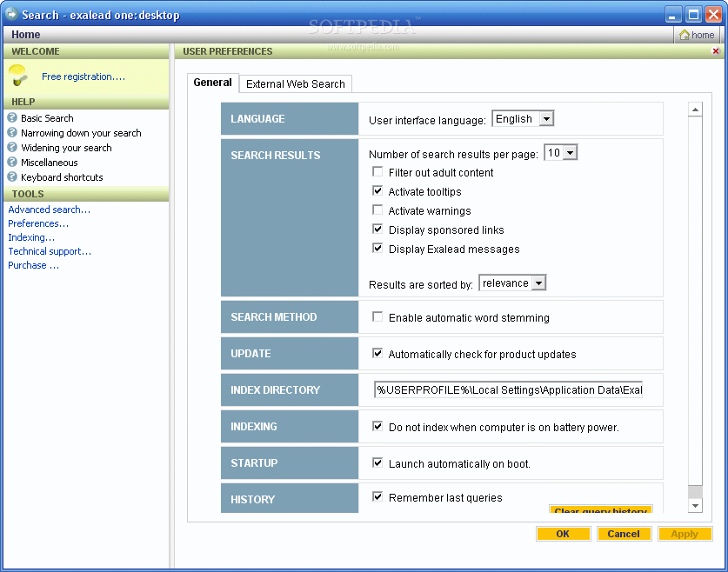Open the Indexing link in Tools
This screenshot has width=728, height=572.
[31, 237]
